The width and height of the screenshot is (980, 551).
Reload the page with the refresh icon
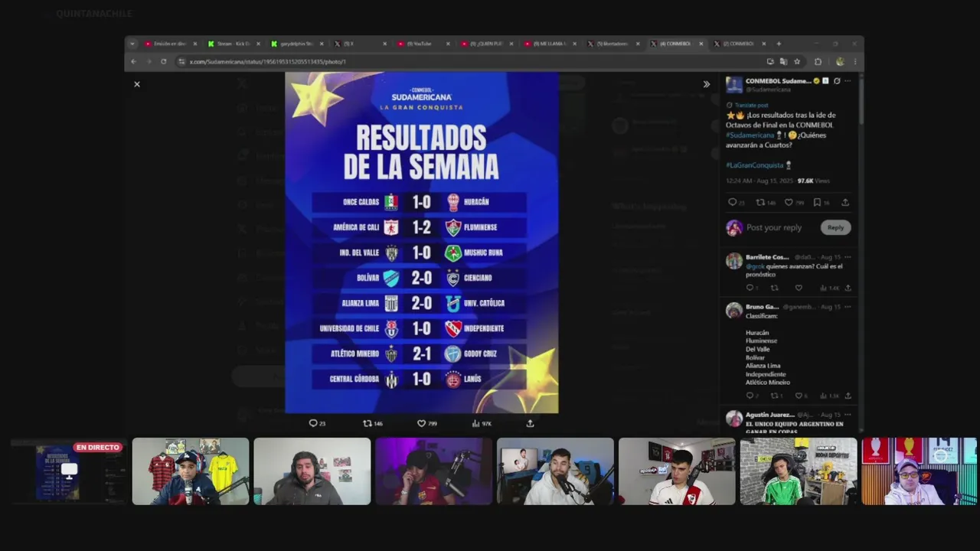pyautogui.click(x=163, y=62)
